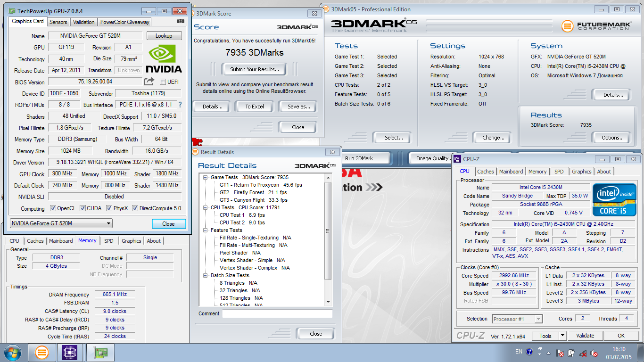Image resolution: width=644 pixels, height=362 pixels.
Task: Click the Result Details vertical scrollbar
Action: tap(328, 239)
